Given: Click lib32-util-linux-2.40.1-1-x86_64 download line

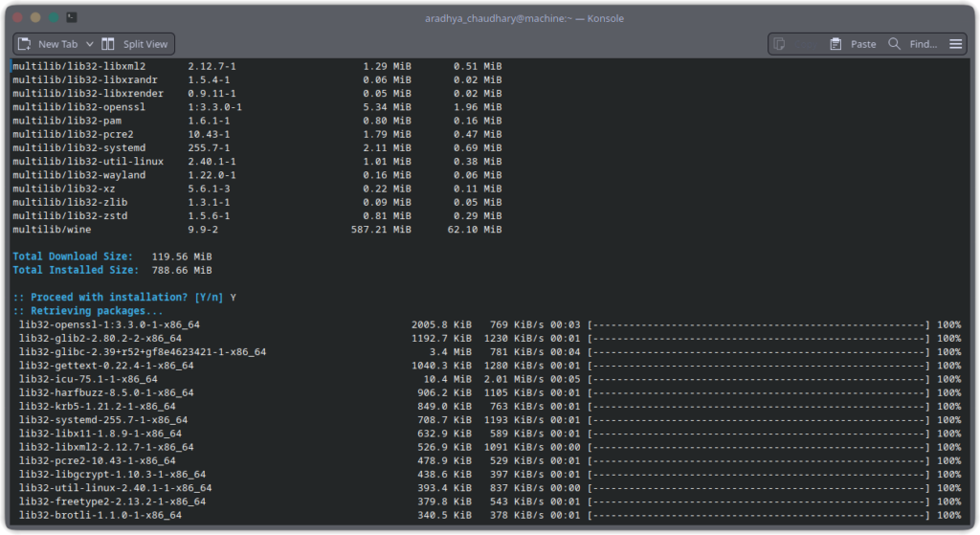Looking at the screenshot, I should pyautogui.click(x=490, y=488).
